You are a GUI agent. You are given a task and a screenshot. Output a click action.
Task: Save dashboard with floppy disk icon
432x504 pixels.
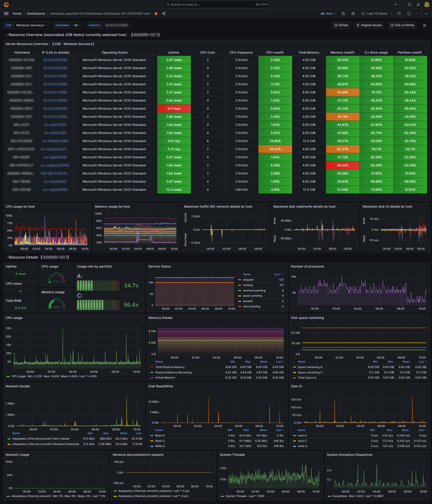click(x=343, y=14)
